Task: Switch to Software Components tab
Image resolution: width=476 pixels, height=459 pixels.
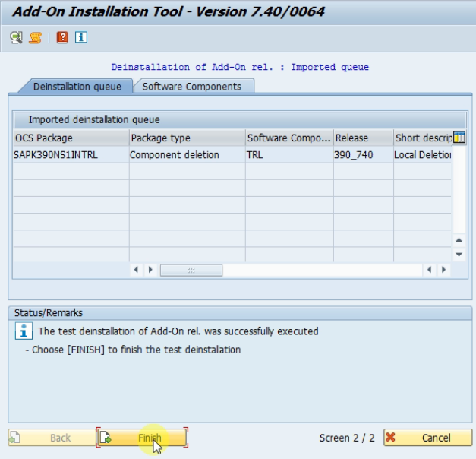Action: [192, 87]
